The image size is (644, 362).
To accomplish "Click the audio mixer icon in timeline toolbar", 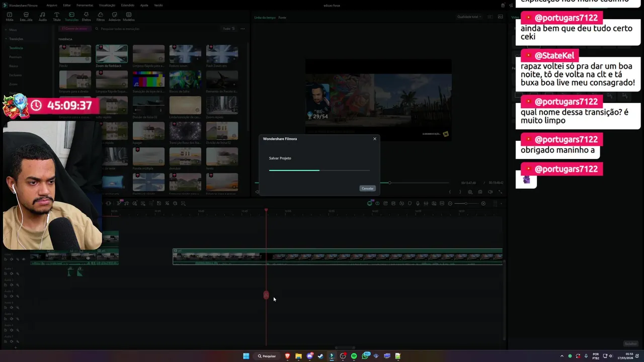I will point(426,204).
